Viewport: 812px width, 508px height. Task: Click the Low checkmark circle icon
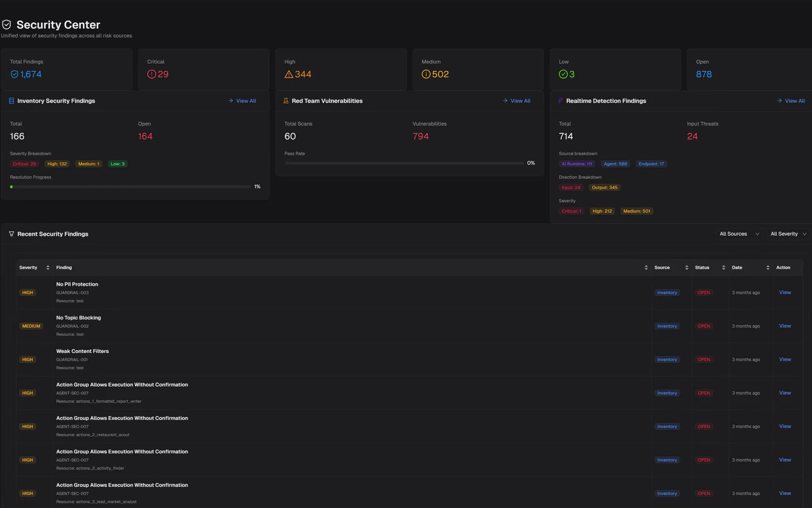tap(563, 74)
